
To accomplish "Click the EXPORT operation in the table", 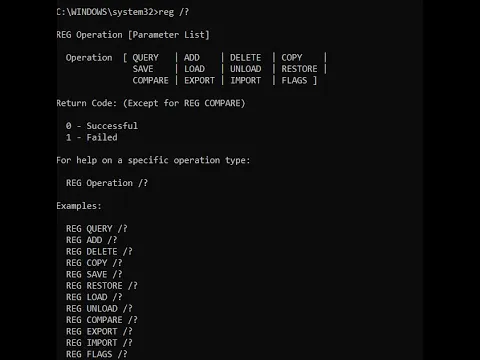I will 200,80.
